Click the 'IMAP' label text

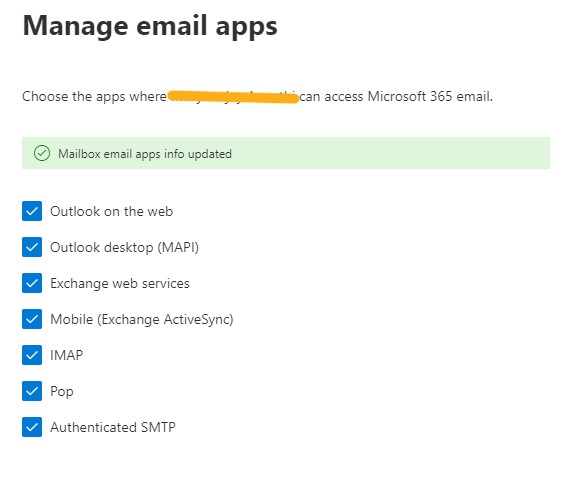point(67,355)
